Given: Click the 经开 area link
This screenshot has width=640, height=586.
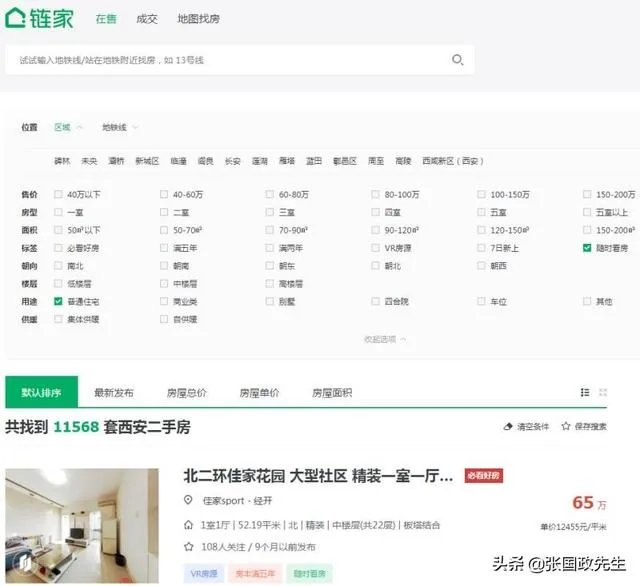Looking at the screenshot, I should point(263,500).
